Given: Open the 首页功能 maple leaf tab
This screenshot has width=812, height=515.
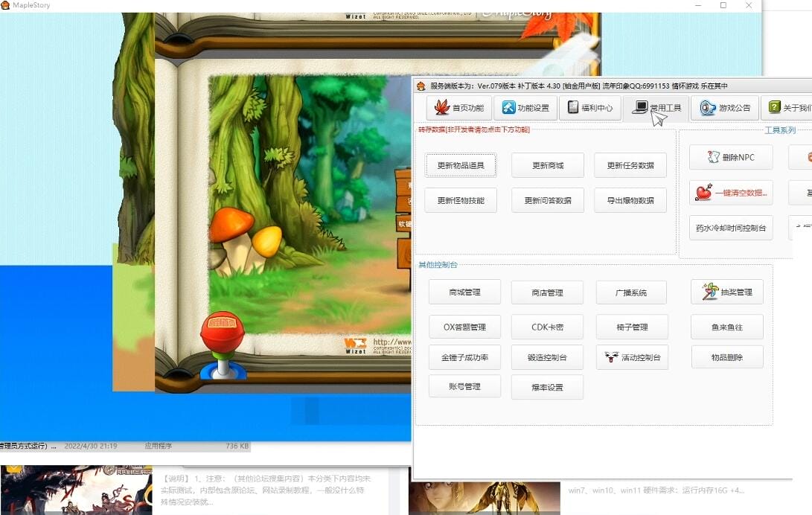Looking at the screenshot, I should click(x=458, y=108).
